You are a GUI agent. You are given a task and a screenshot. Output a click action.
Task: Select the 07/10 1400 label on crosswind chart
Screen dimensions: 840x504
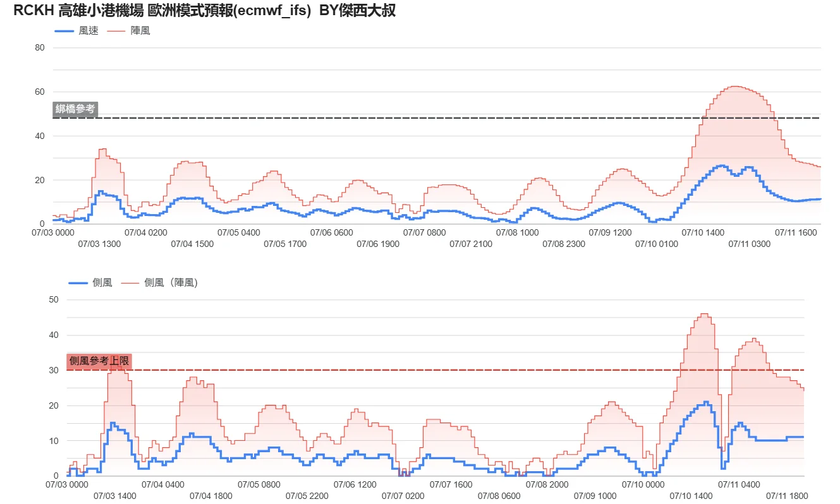click(691, 496)
